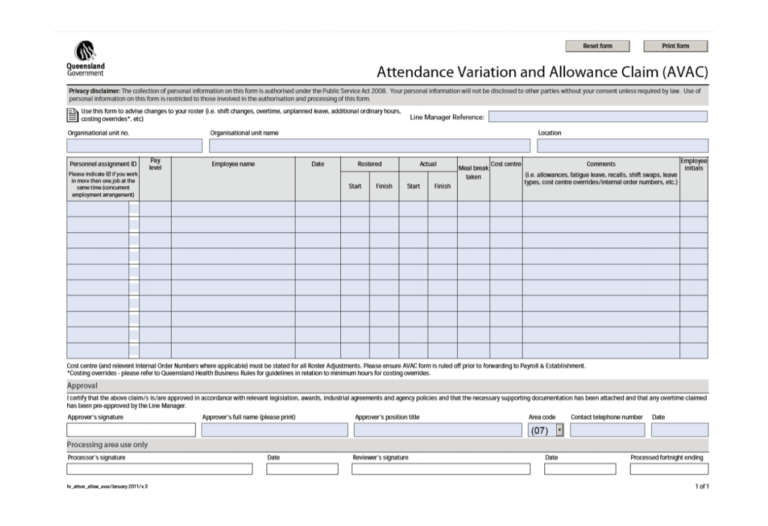This screenshot has width=768, height=526.
Task: Focus the Contact telephone number field
Action: (607, 430)
